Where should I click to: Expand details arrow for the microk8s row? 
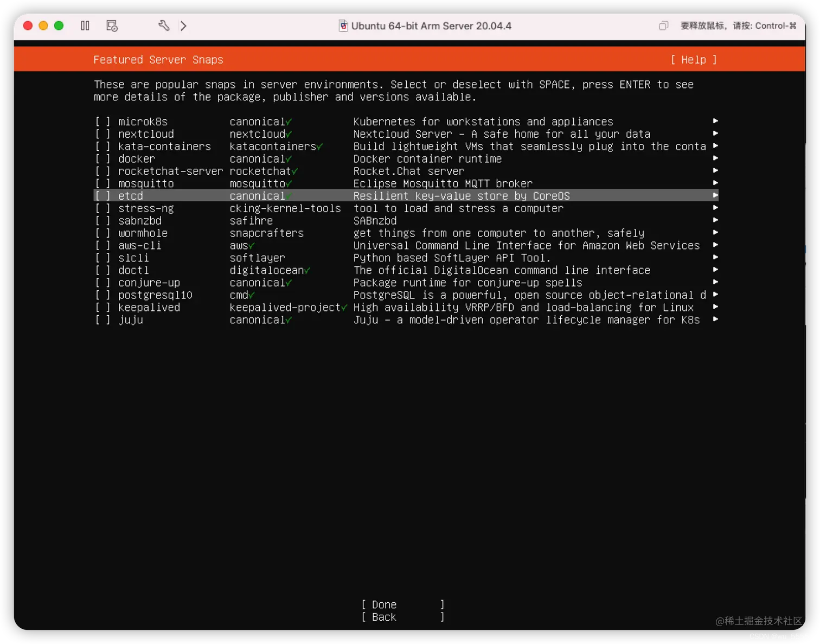(x=715, y=121)
